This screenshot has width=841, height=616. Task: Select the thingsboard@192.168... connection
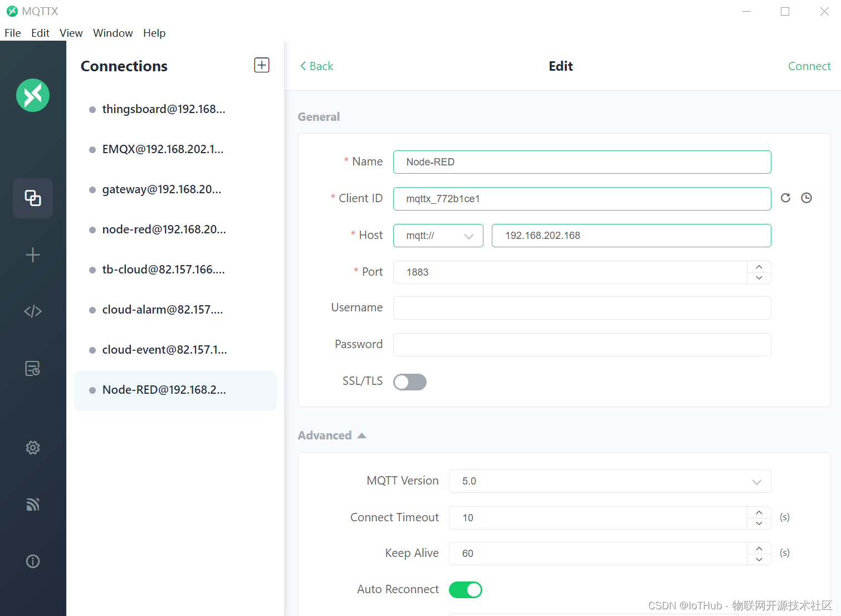click(175, 109)
